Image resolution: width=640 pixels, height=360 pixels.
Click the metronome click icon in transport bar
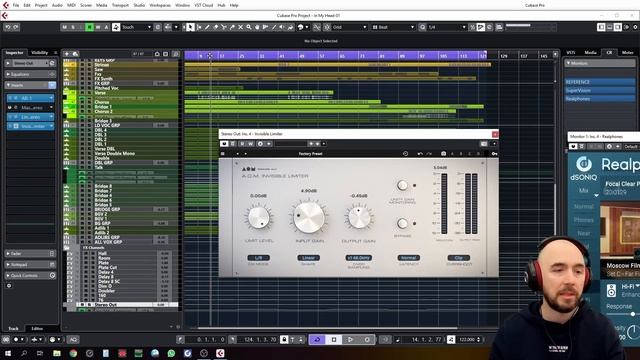point(451,340)
